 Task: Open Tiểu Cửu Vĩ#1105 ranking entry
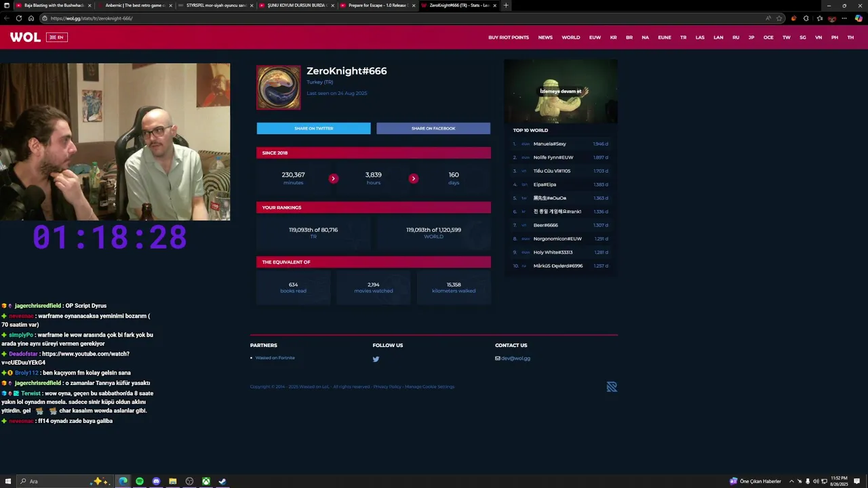[x=552, y=171]
